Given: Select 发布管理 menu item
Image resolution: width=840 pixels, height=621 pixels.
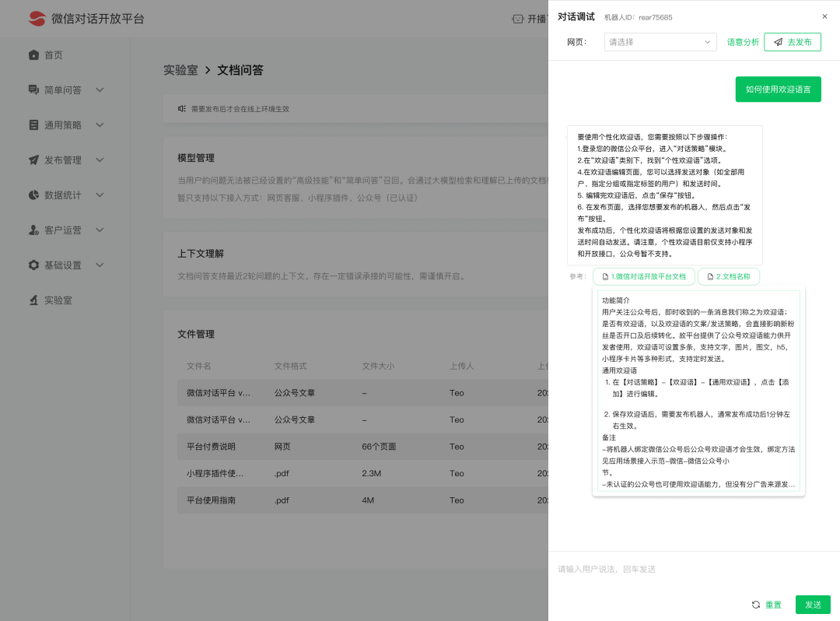Looking at the screenshot, I should click(63, 160).
